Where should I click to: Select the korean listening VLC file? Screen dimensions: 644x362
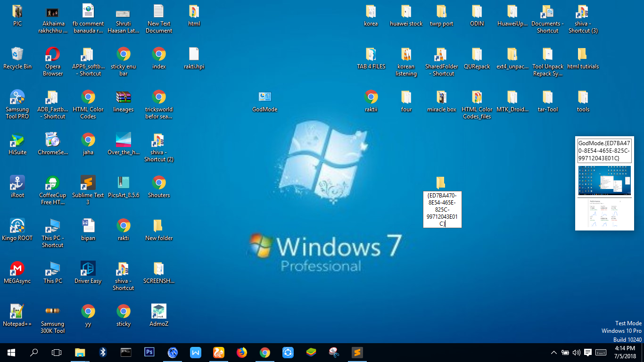click(406, 62)
